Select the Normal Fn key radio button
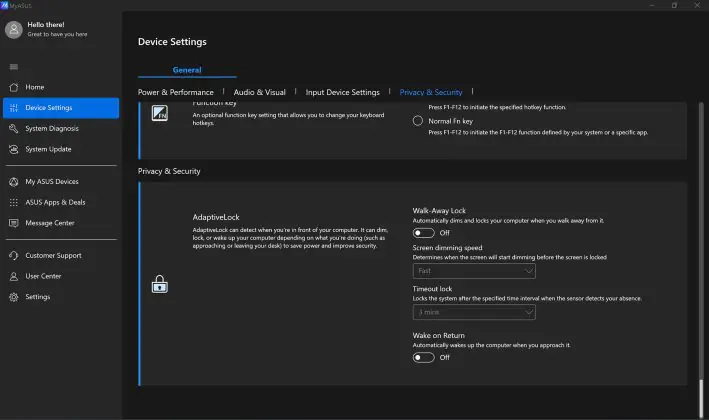709x420 pixels. (418, 121)
